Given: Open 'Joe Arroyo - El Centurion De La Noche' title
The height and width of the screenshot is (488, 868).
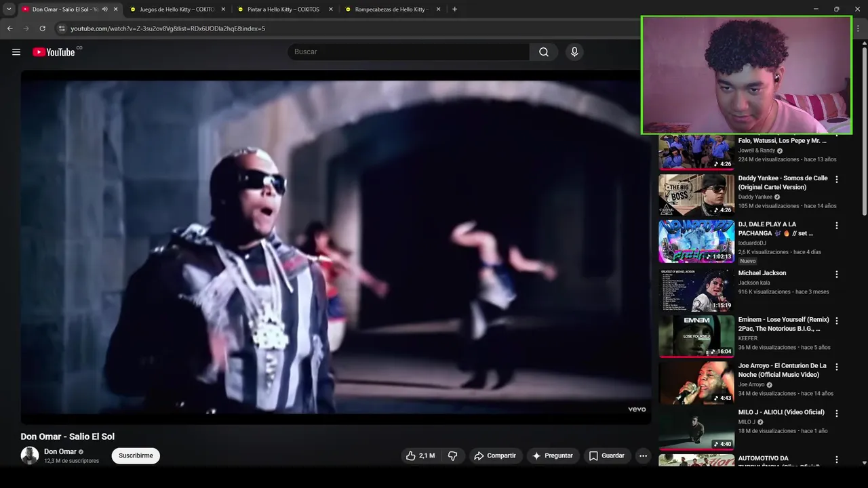Looking at the screenshot, I should (x=783, y=370).
